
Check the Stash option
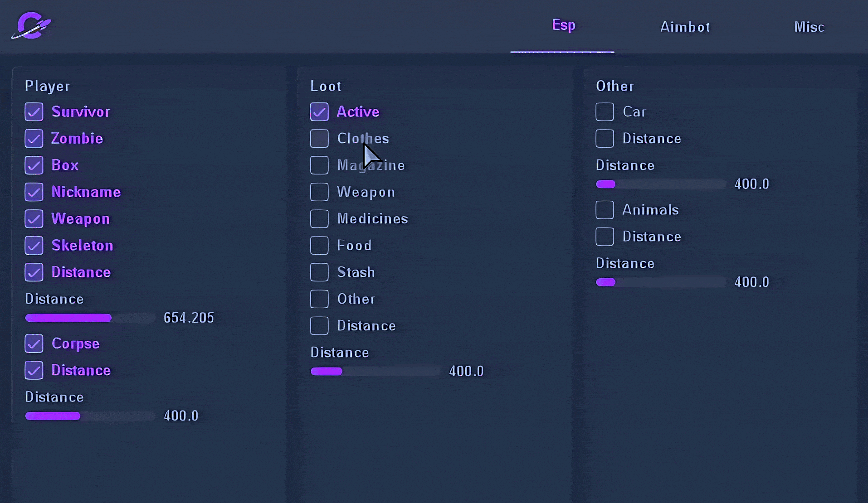319,272
